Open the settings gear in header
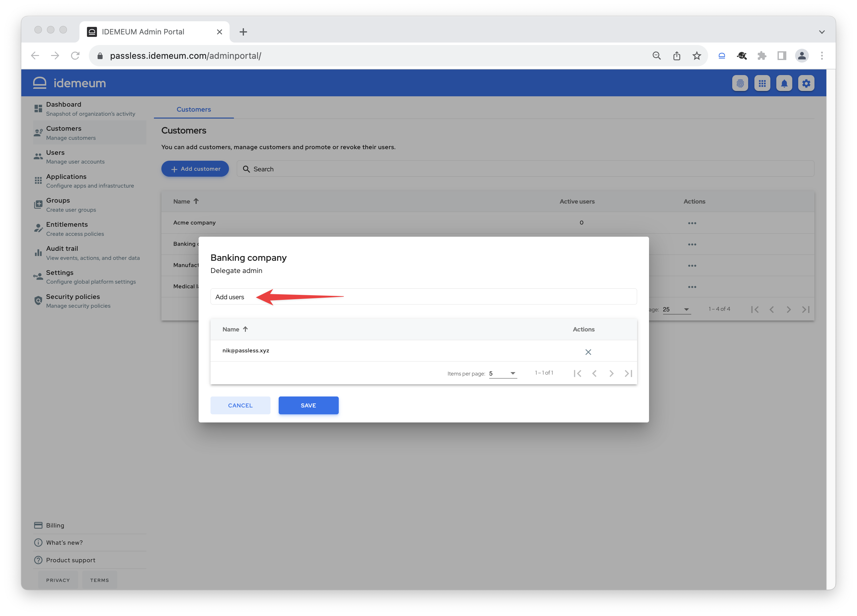This screenshot has height=616, width=857. 806,83
